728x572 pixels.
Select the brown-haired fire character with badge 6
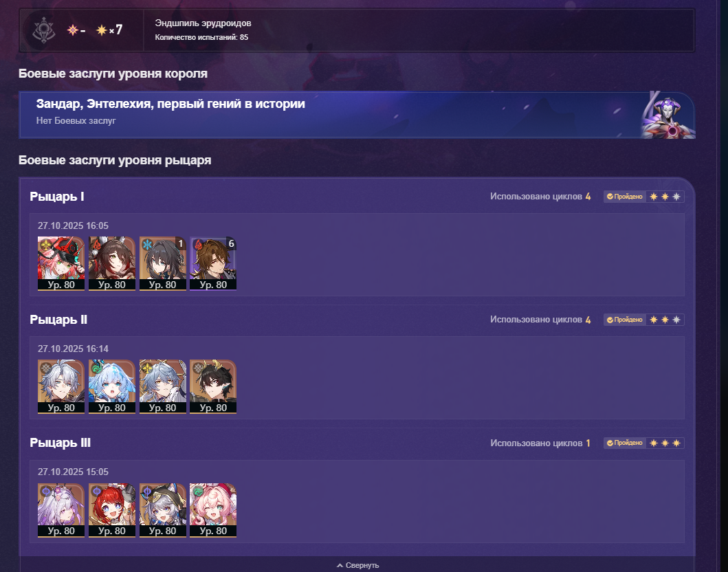tap(213, 263)
